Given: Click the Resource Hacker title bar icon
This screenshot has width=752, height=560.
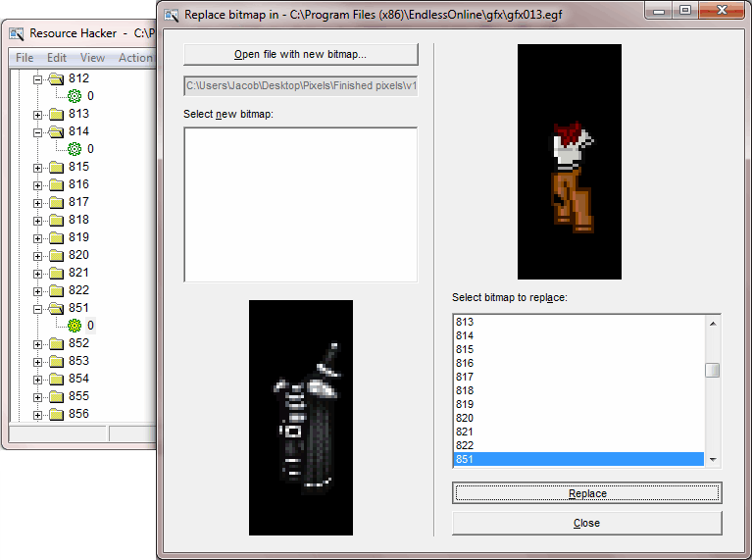Looking at the screenshot, I should point(17,33).
